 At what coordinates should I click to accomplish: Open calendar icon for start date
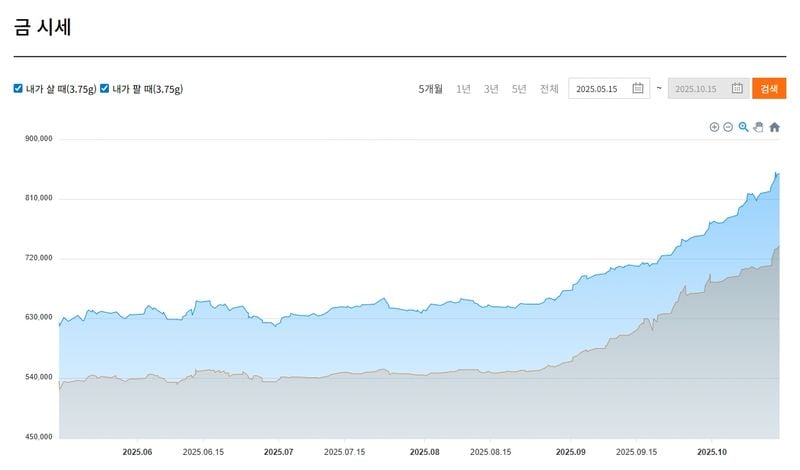tap(638, 88)
